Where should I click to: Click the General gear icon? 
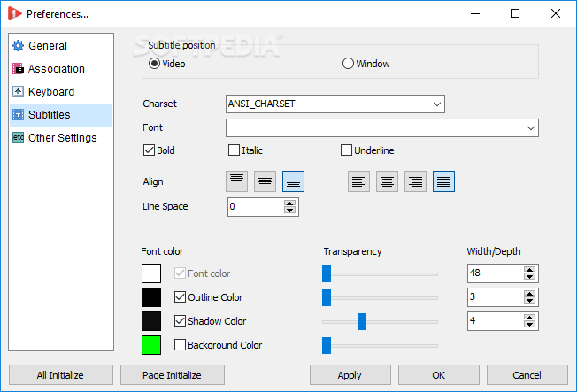click(18, 46)
